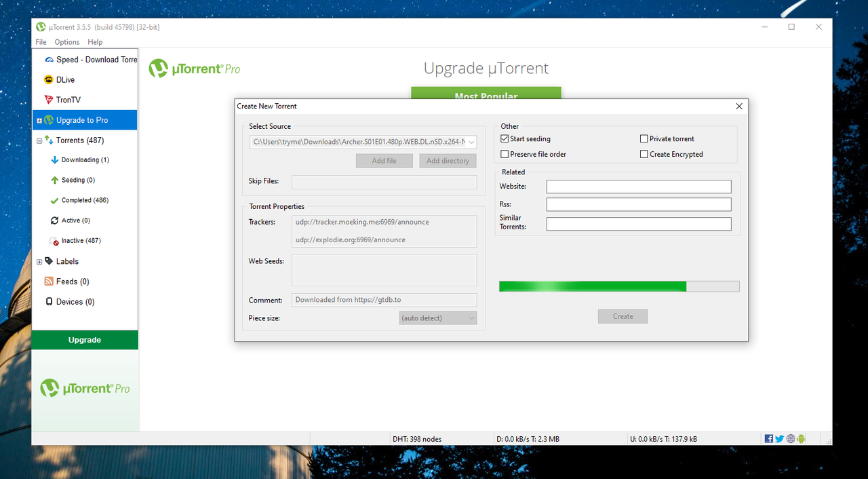Click the Devices icon in sidebar
Image resolution: width=868 pixels, height=479 pixels.
coord(49,302)
